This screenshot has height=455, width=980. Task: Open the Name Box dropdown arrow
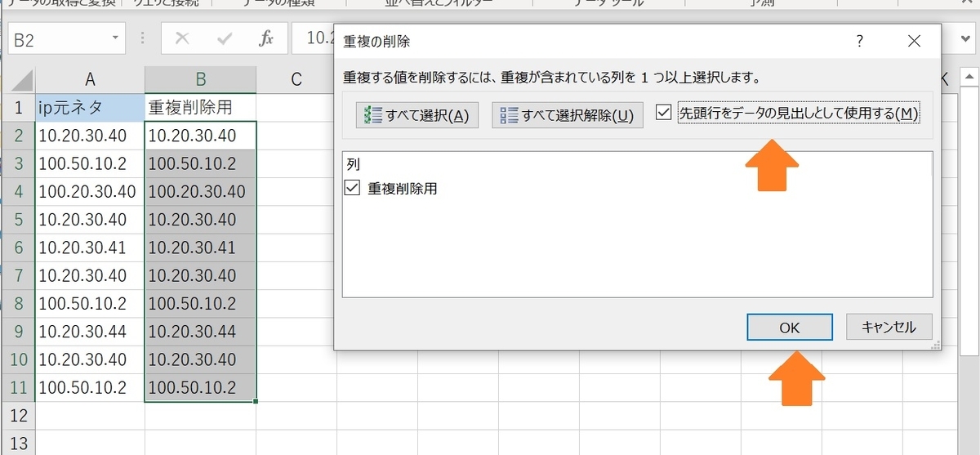point(117,38)
